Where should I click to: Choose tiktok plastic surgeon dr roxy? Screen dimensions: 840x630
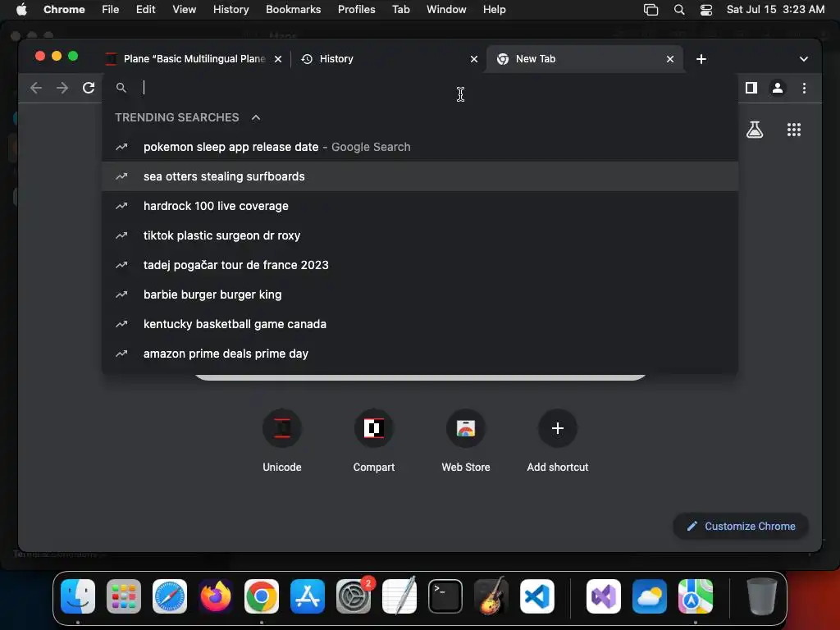(x=420, y=235)
